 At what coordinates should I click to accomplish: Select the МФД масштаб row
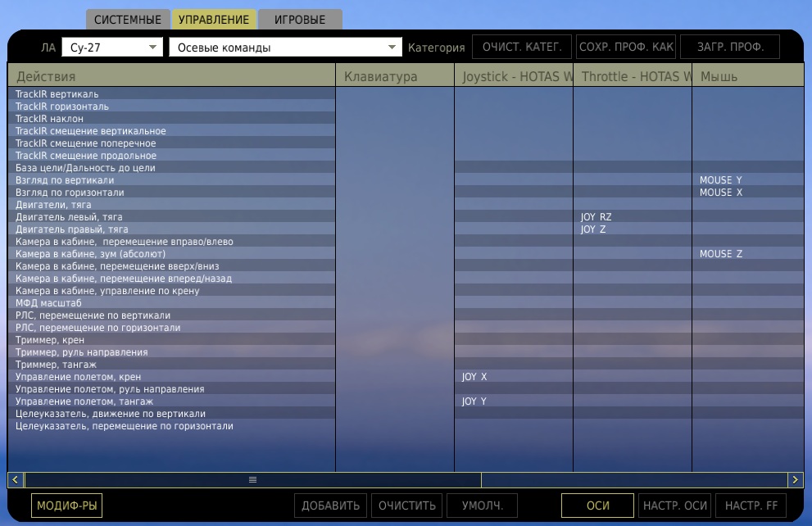point(171,303)
